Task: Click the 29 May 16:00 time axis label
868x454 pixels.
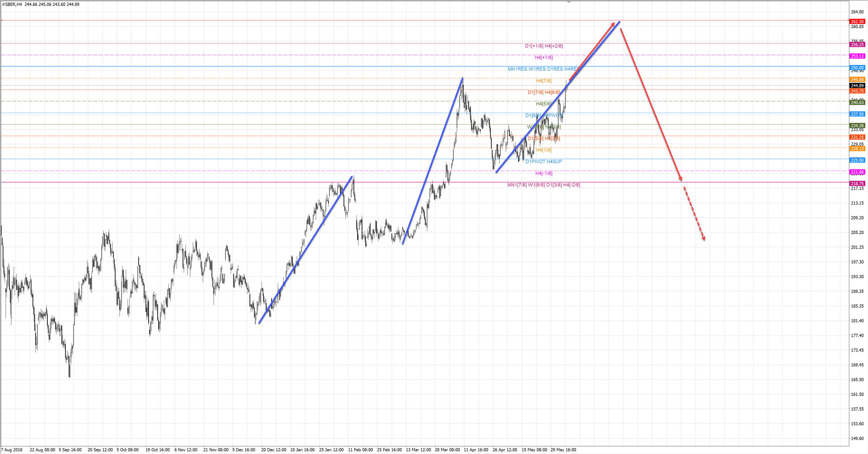Action: pyautogui.click(x=563, y=450)
